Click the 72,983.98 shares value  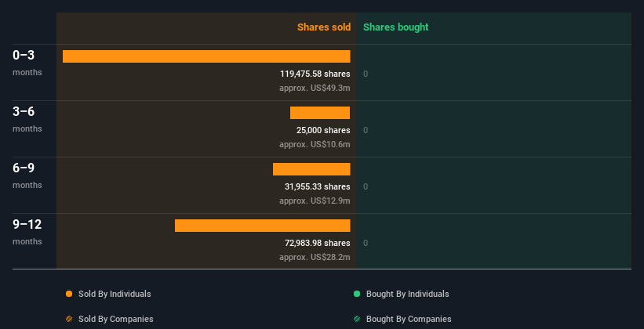[x=318, y=243]
